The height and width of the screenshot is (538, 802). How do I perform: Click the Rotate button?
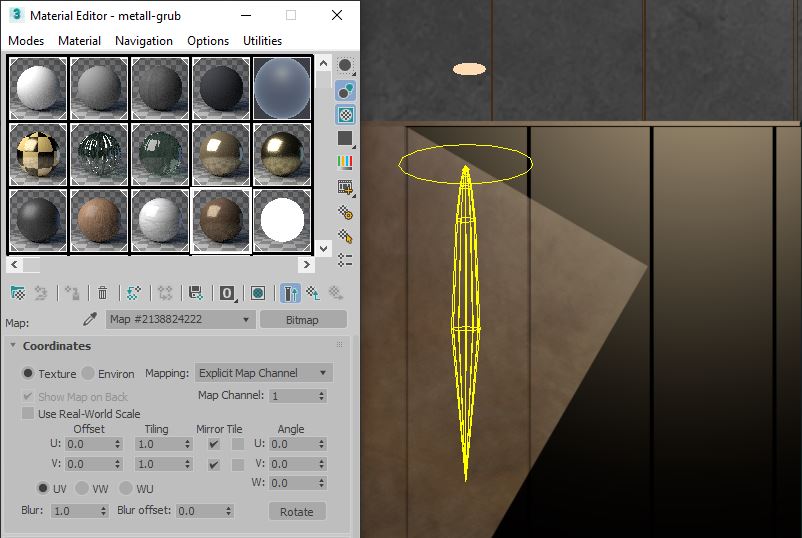point(297,511)
